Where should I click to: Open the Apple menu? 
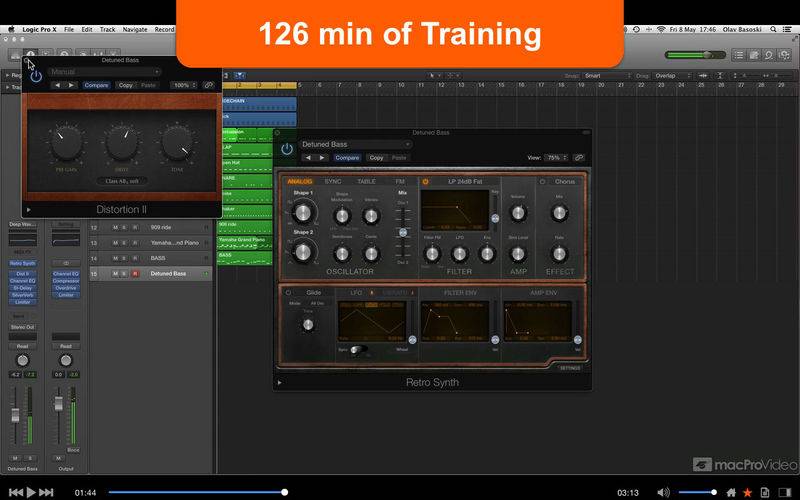coord(11,30)
